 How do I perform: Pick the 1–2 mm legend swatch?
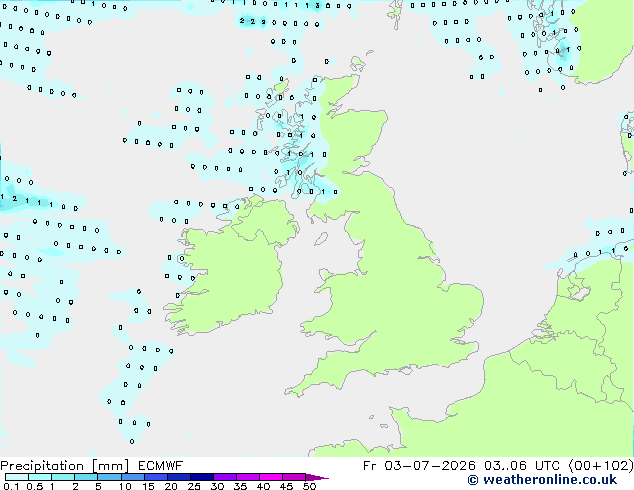(63, 477)
